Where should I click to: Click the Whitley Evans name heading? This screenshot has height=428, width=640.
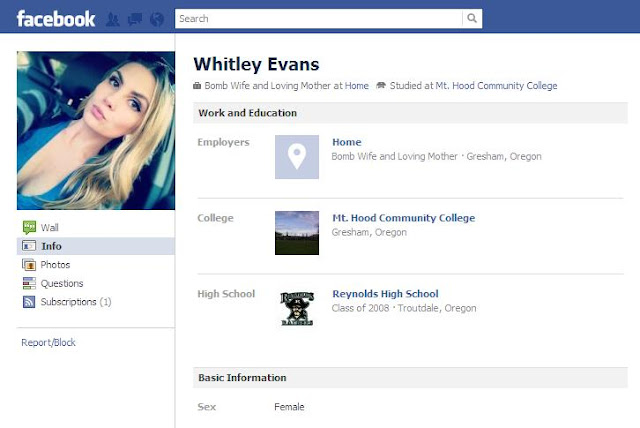pos(256,64)
